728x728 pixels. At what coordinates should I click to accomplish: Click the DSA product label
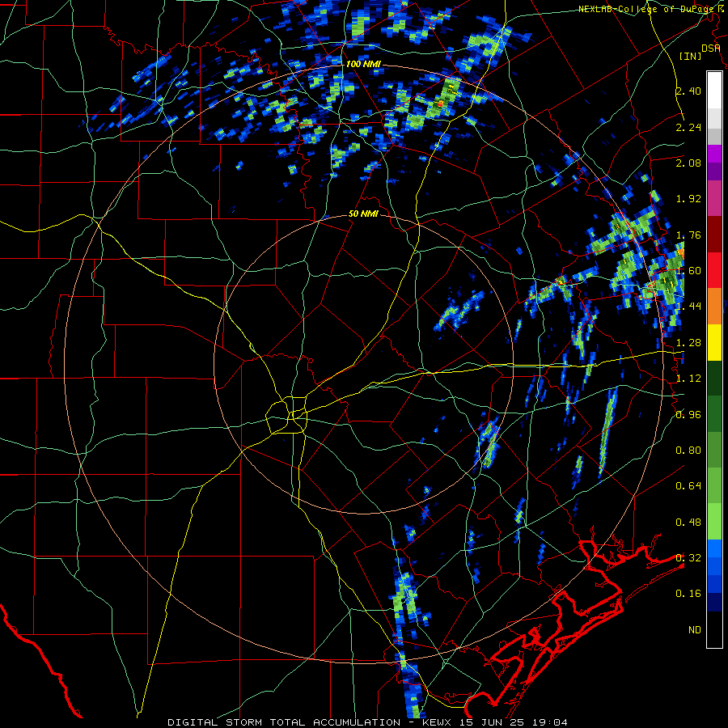[710, 49]
